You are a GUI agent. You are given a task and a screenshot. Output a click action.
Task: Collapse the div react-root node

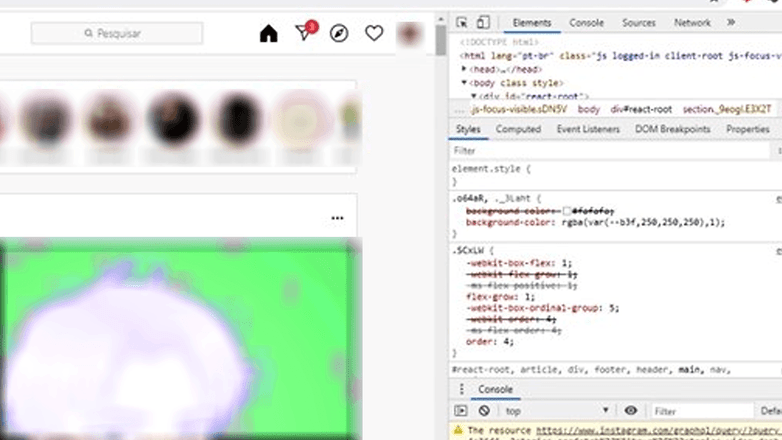tap(474, 95)
